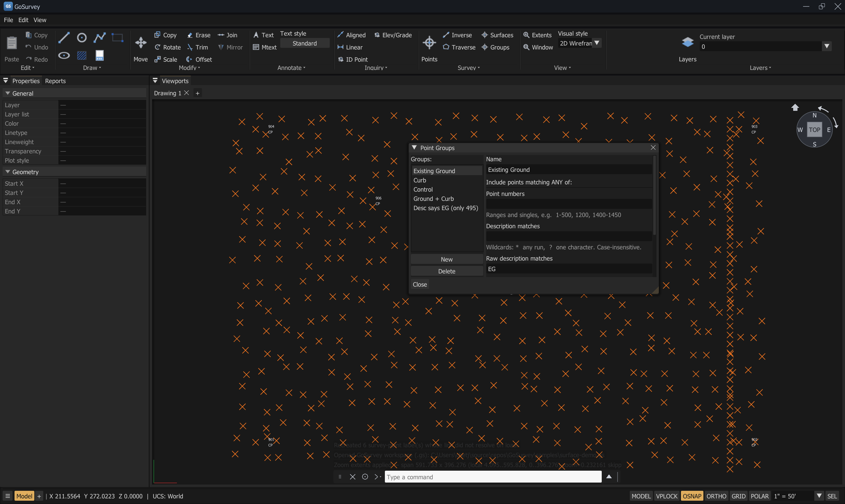
Task: Click Zoom Extents
Action: [x=537, y=35]
